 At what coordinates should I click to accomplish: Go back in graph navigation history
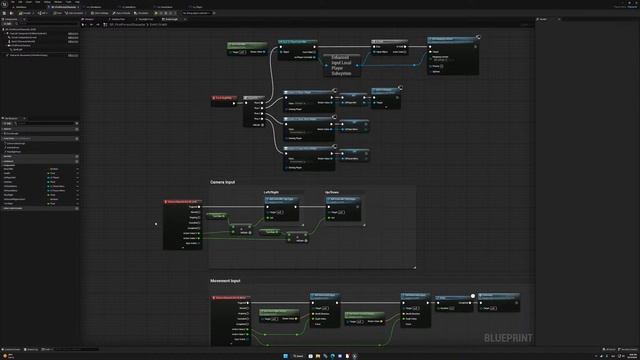[x=91, y=25]
